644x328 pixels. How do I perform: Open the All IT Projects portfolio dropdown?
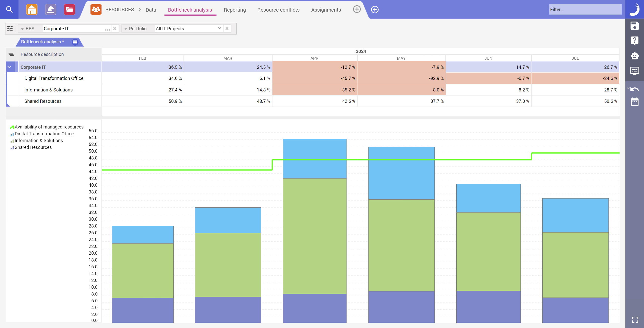pos(219,28)
